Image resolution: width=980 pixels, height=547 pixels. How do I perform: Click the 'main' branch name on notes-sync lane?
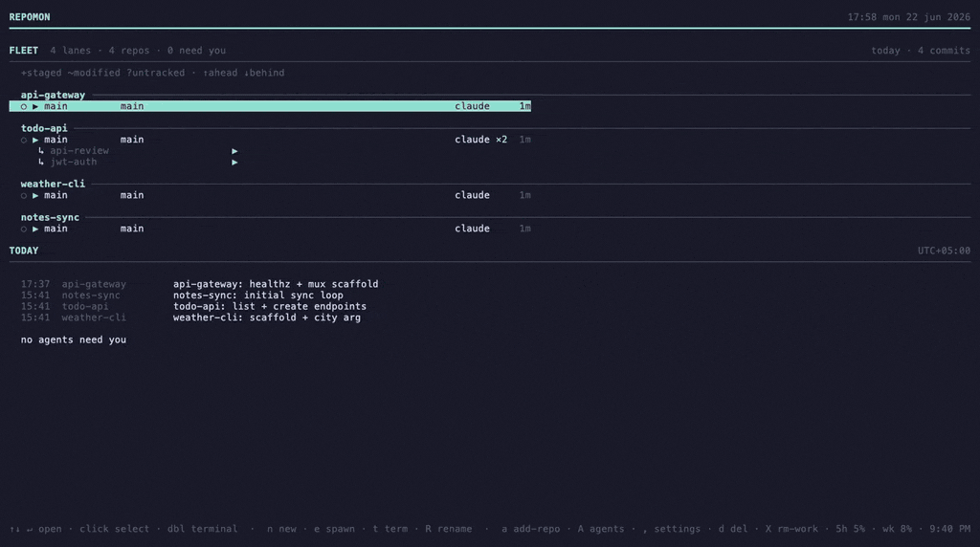132,229
